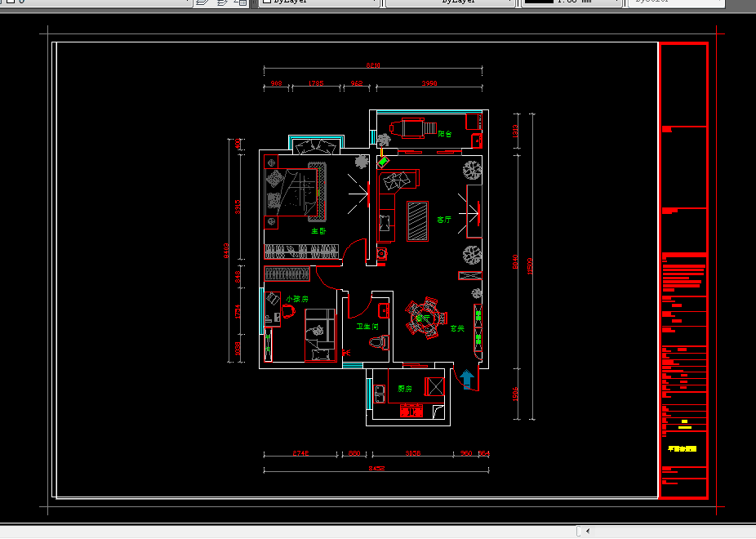Viewport: 756px width, 539px height.
Task: Click the horizontal scrollbar left arrow
Action: pyautogui.click(x=588, y=532)
